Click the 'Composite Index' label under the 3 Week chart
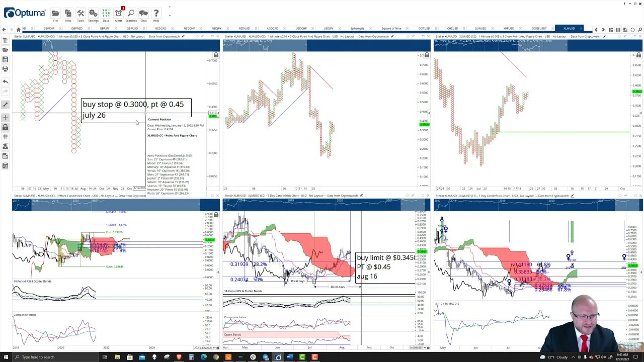 point(25,315)
